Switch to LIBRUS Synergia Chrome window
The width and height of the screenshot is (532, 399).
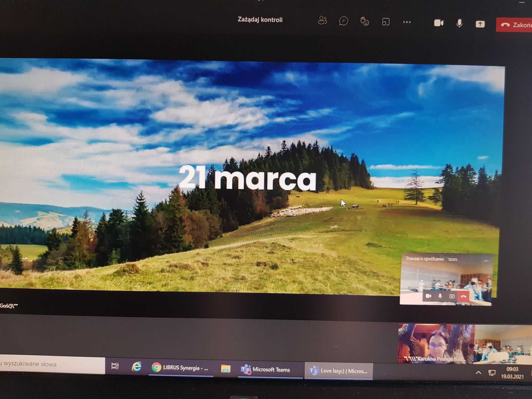tap(181, 368)
